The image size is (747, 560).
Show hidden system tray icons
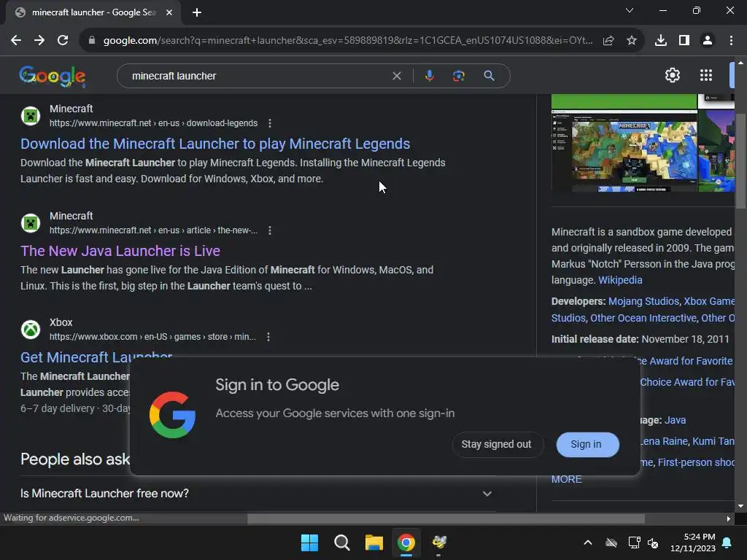588,542
